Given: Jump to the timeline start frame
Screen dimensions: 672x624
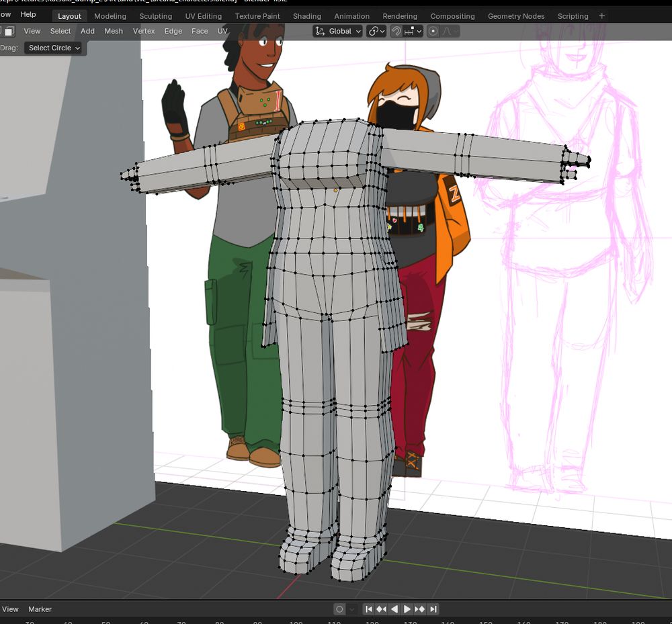Looking at the screenshot, I should click(368, 609).
